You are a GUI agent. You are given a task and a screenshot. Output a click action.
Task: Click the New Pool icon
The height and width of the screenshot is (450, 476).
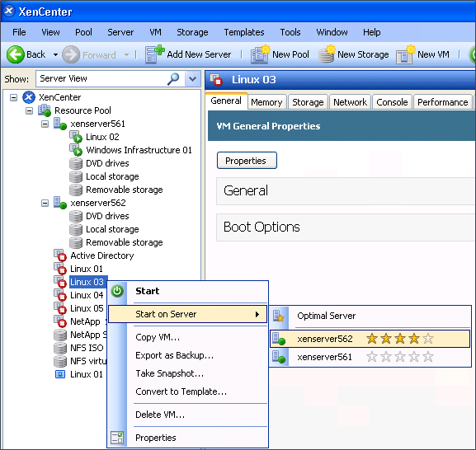point(260,54)
